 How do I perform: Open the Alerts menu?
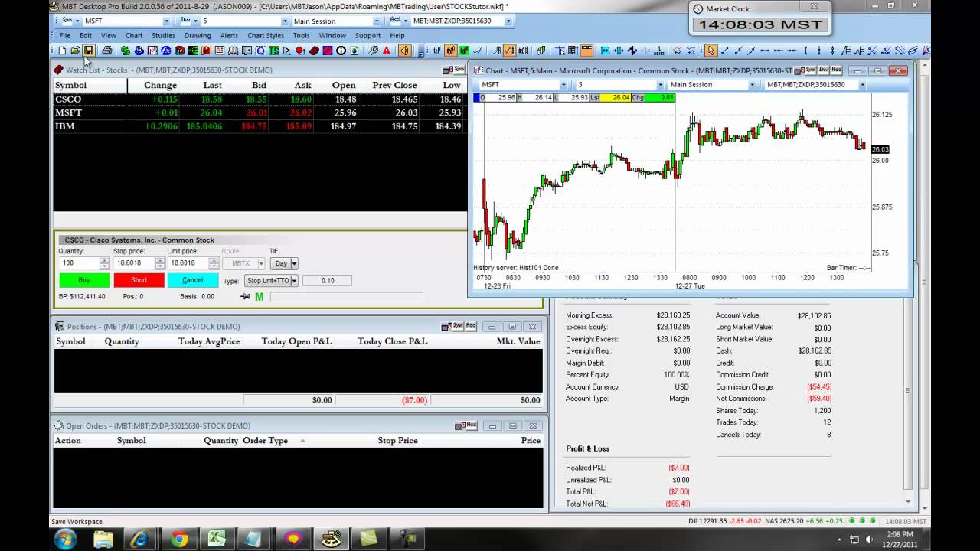click(x=229, y=35)
